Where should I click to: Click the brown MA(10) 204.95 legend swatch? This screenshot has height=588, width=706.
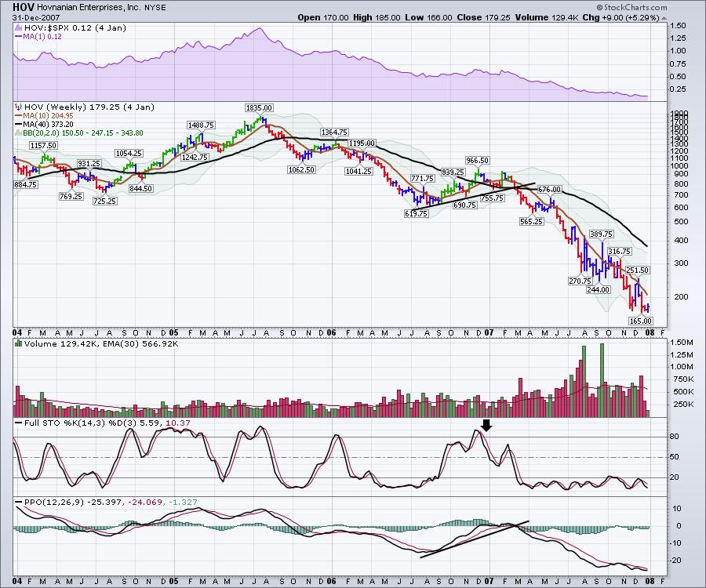(19, 114)
